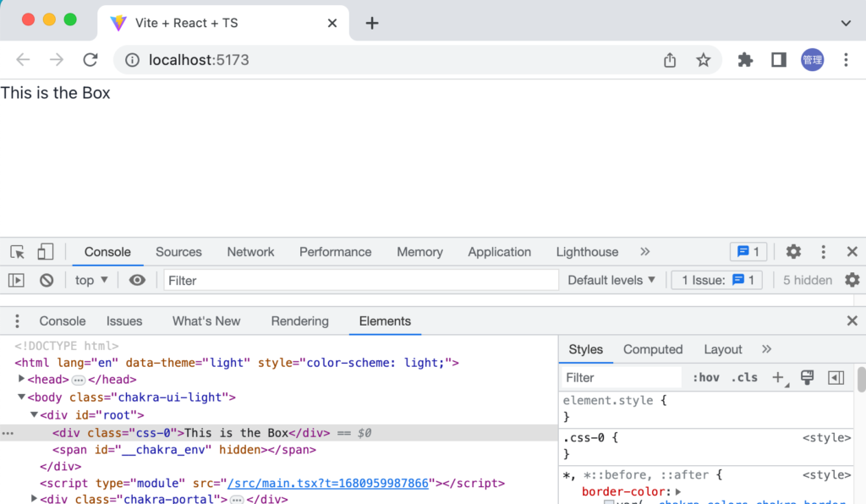Show the console sidebar
Viewport: 866px width, 504px height.
16,281
